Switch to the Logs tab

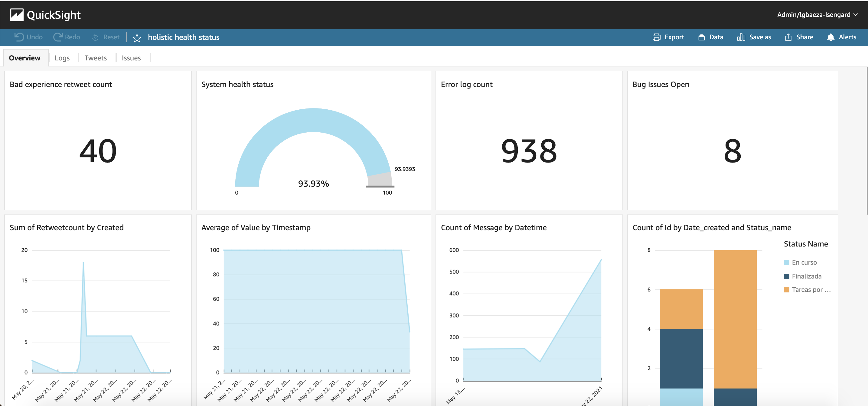pos(62,58)
